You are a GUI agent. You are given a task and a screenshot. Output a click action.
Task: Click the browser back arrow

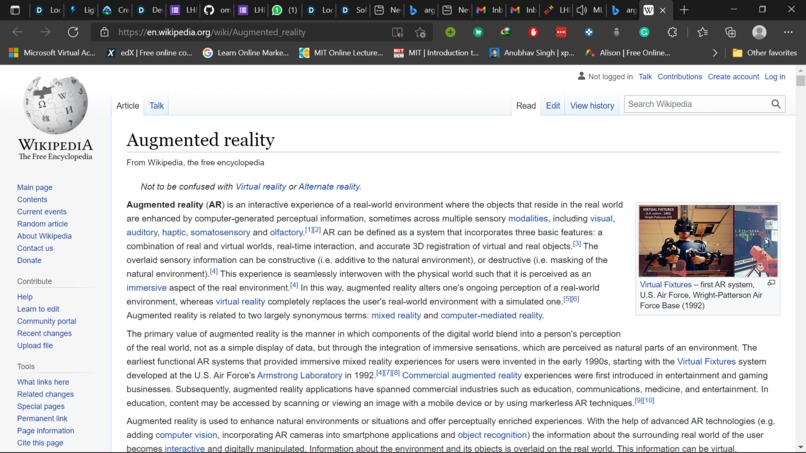click(x=17, y=32)
